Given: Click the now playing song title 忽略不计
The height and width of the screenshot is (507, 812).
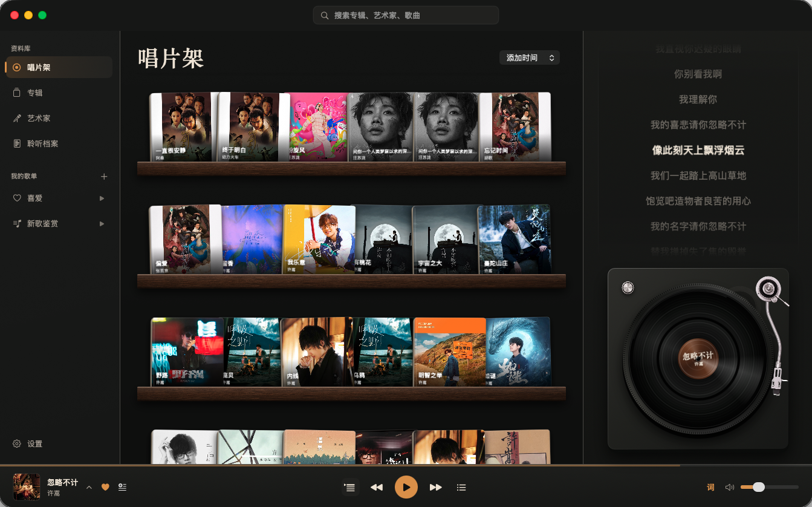Looking at the screenshot, I should 63,482.
